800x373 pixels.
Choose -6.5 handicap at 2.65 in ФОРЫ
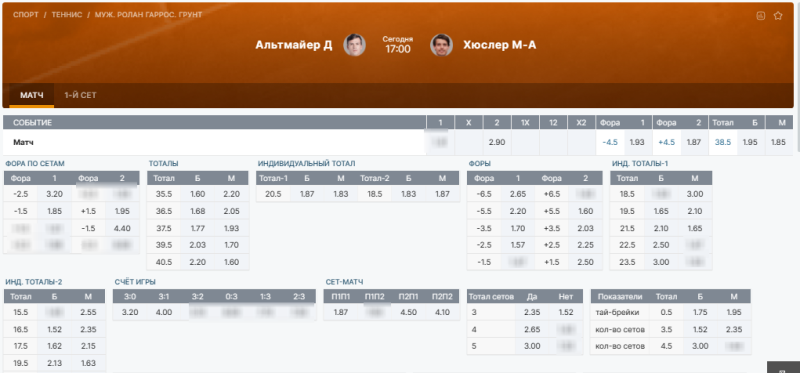(x=518, y=194)
